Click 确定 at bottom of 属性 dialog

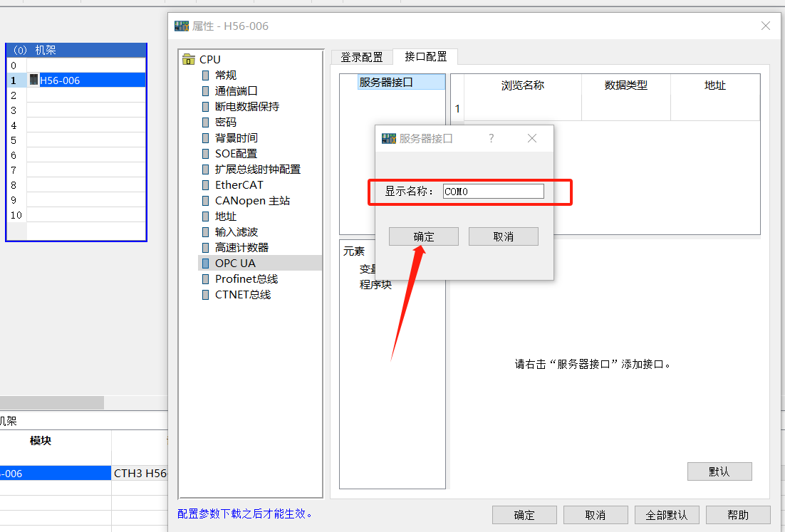524,515
